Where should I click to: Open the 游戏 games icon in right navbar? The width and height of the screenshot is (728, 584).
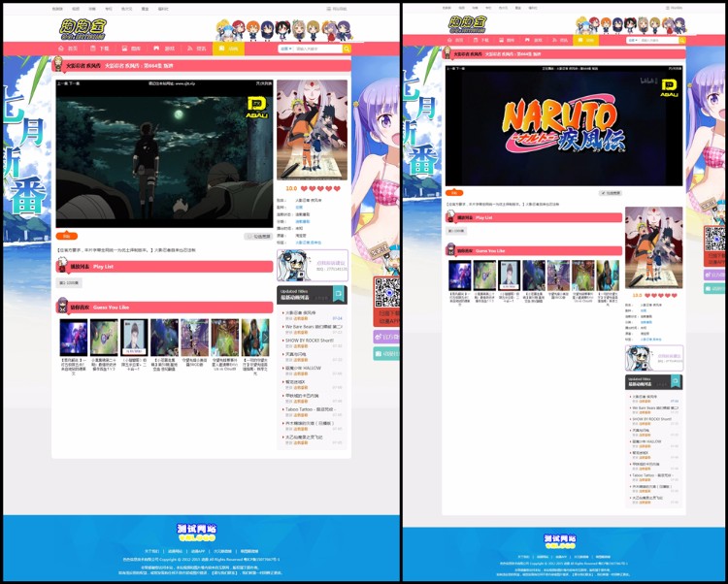pyautogui.click(x=529, y=41)
